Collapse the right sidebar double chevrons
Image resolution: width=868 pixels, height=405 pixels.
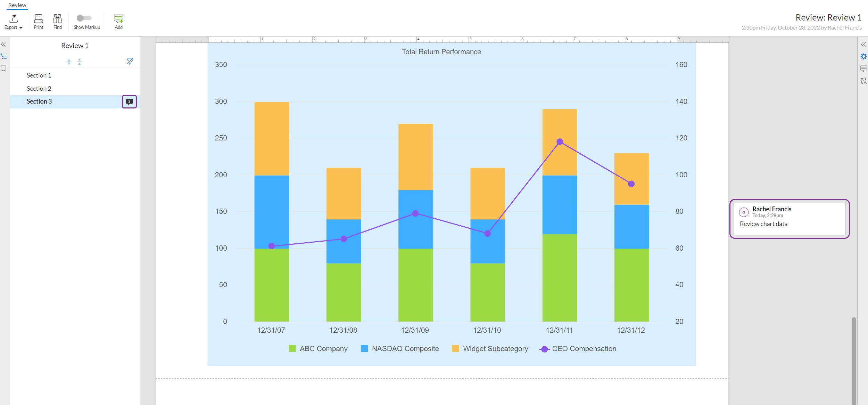click(x=863, y=44)
